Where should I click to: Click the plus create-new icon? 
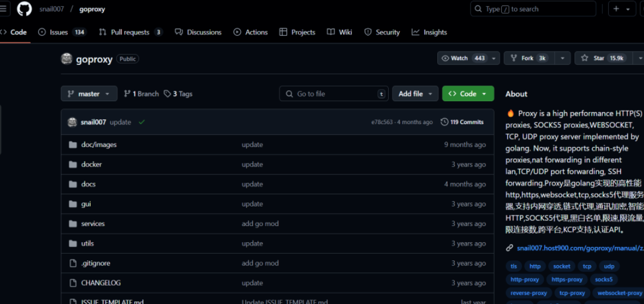616,9
